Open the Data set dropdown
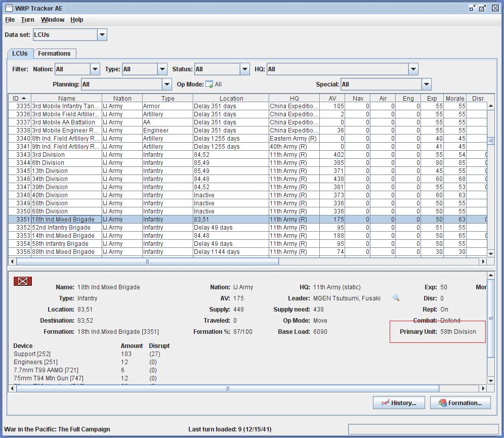504x438 pixels. [x=102, y=35]
